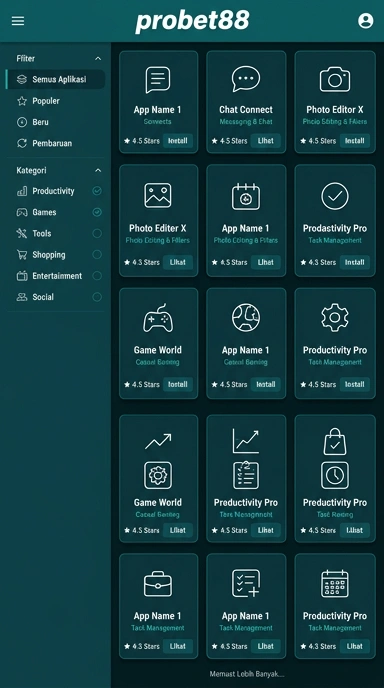Click the camera icon on Photo Editor X
384x688 pixels.
(335, 79)
